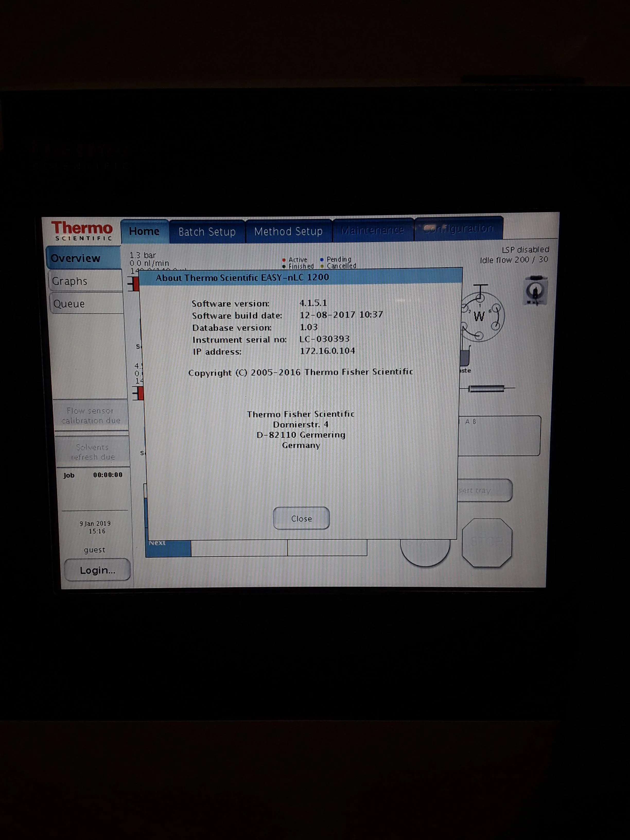Click the LSP disabled status text
This screenshot has width=630, height=840.
525,249
